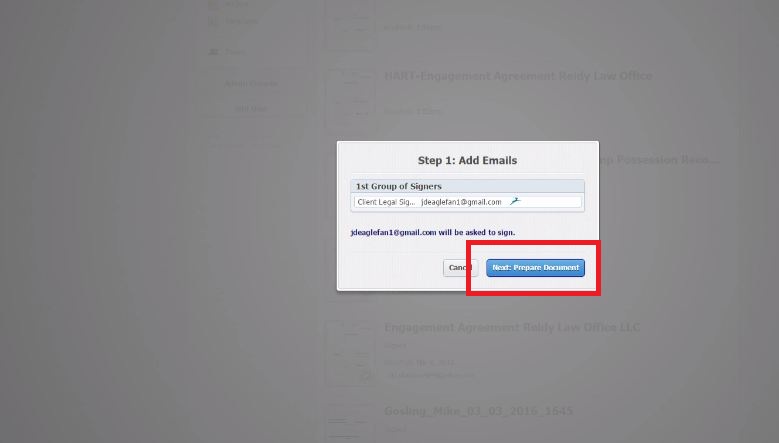
Task: Open the Admin Console button
Action: 251,83
